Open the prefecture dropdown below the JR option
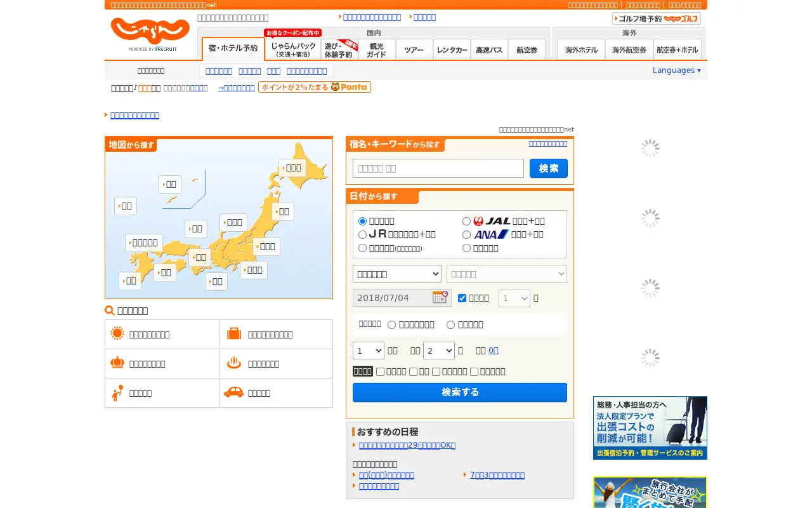This screenshot has height=508, width=812. coord(397,274)
